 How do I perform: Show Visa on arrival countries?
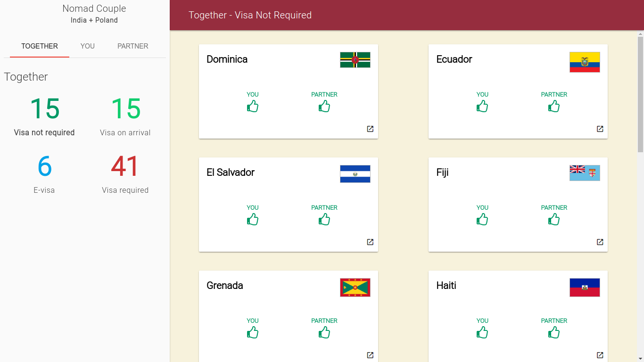pyautogui.click(x=125, y=116)
